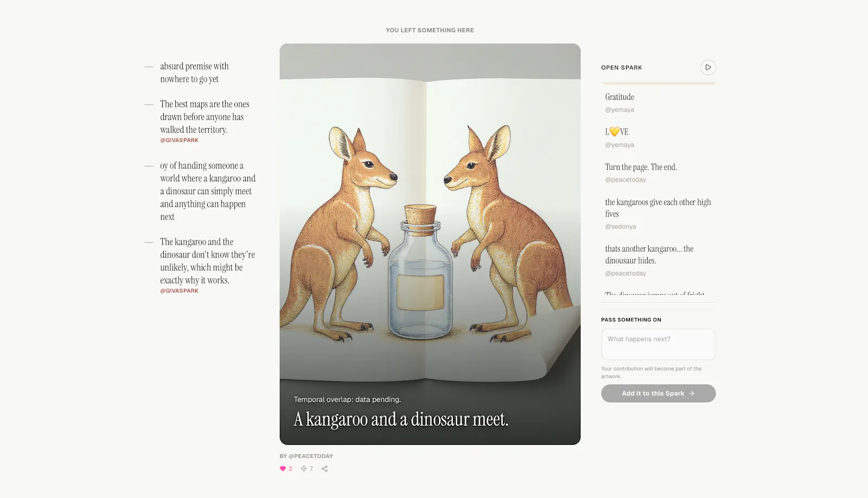
Task: Open the author link BY @PEACETODAY
Action: (306, 456)
